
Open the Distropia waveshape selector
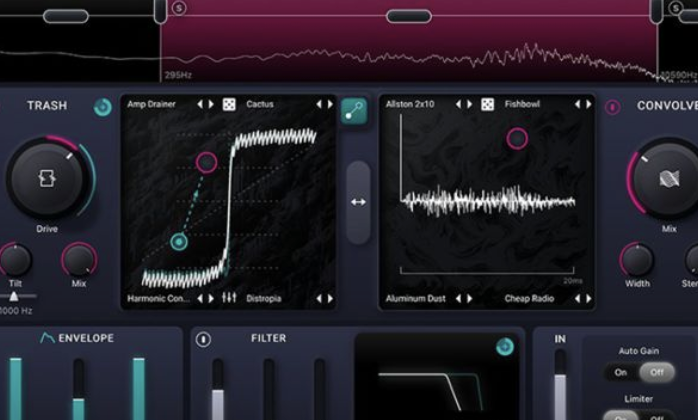[x=264, y=298]
